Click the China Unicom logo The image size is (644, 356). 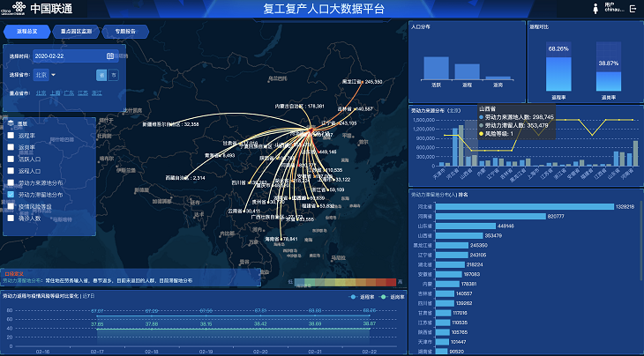tap(18, 8)
